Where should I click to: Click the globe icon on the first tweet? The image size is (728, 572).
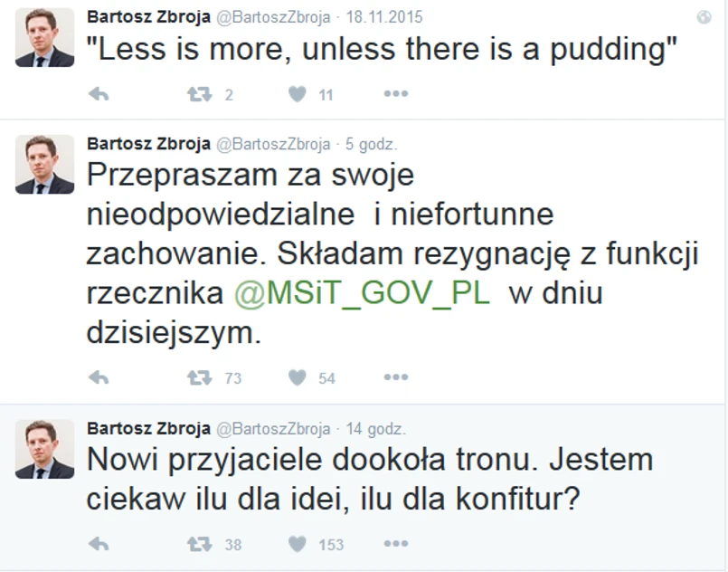(x=704, y=17)
